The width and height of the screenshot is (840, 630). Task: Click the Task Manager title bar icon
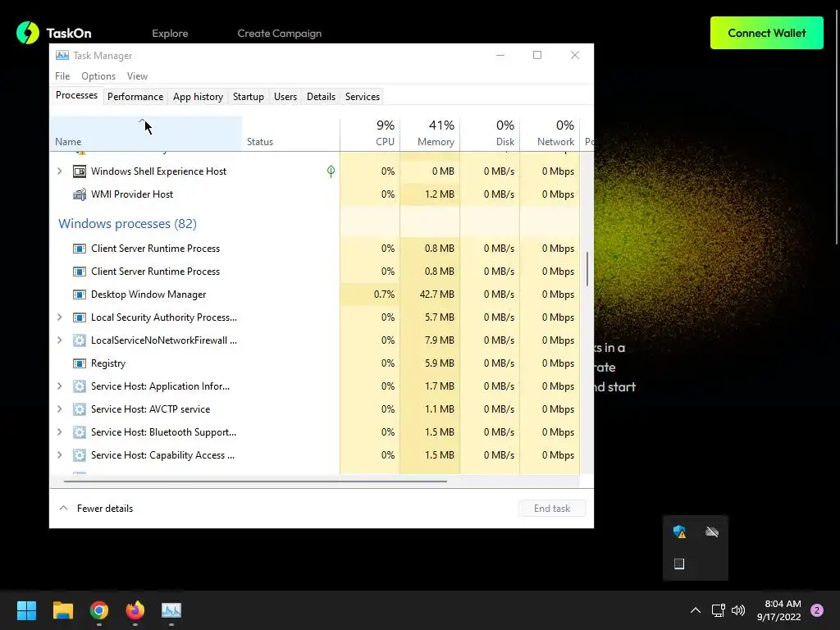point(62,55)
